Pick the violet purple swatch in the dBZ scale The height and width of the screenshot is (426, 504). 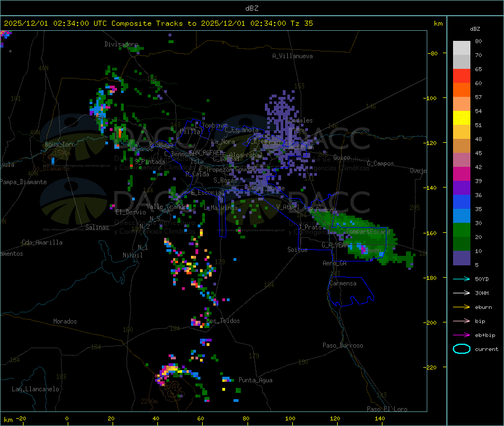461,188
